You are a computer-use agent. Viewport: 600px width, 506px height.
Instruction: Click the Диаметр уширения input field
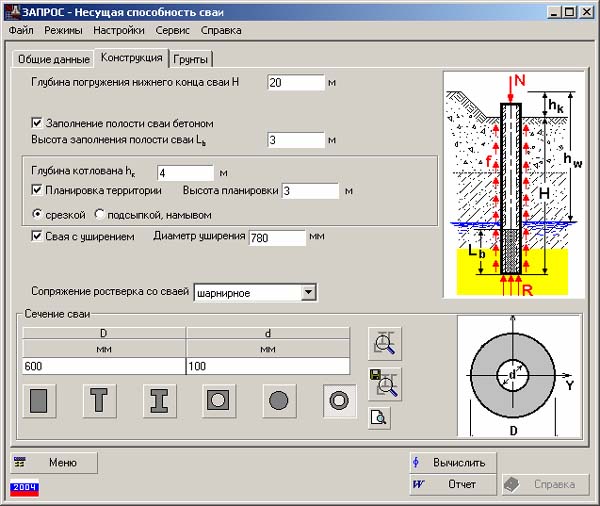pyautogui.click(x=275, y=238)
